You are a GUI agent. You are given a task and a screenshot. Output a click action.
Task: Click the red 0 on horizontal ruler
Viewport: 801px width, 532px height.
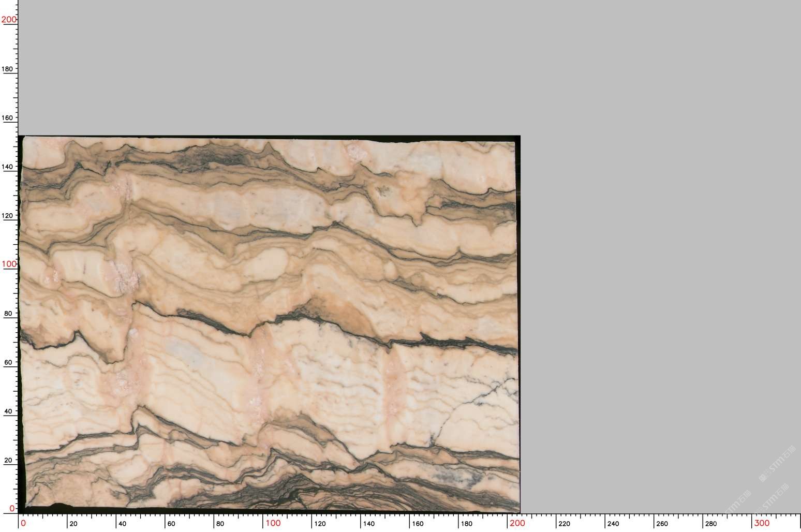pyautogui.click(x=23, y=523)
